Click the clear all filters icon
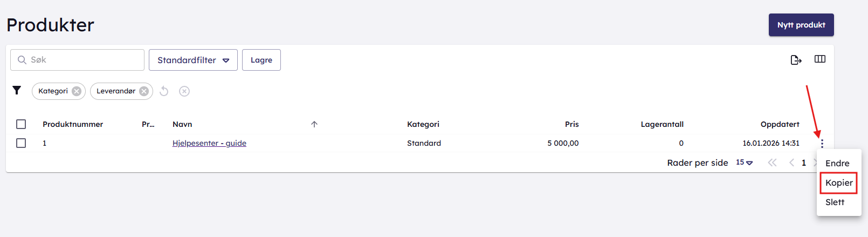Image resolution: width=868 pixels, height=237 pixels. click(184, 91)
